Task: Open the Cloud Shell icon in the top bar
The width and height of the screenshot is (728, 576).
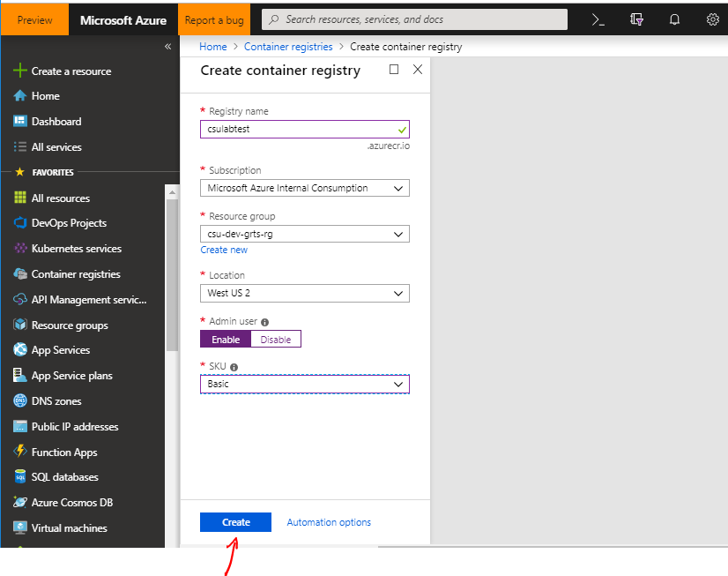Action: (x=598, y=19)
